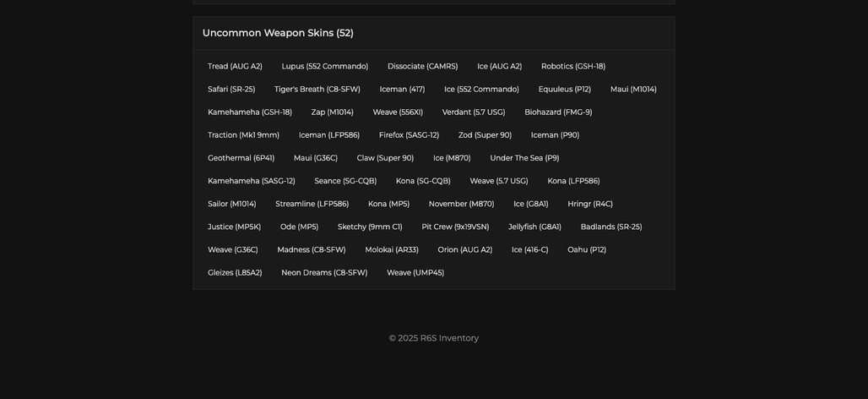Click the © 2025 R6S Inventory footer

(x=433, y=338)
